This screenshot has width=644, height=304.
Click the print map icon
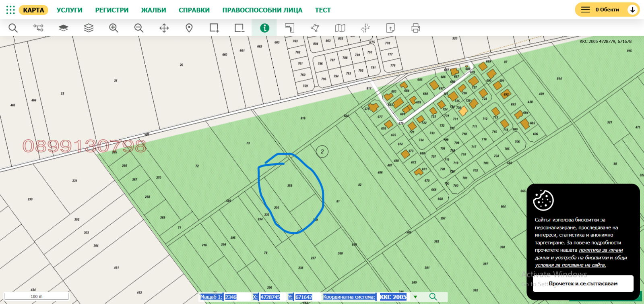(x=415, y=28)
